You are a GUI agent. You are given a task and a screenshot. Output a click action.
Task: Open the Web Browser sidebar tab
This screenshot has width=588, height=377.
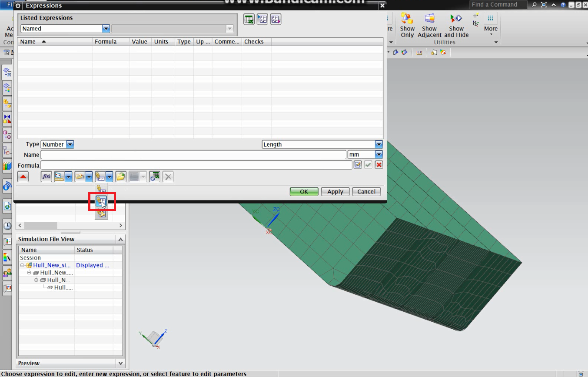coord(7,206)
